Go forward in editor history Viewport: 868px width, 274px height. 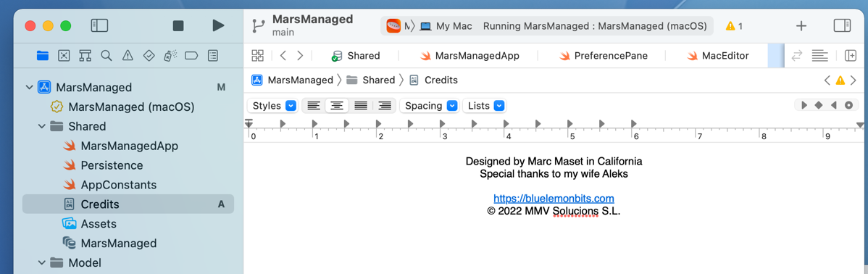tap(300, 55)
